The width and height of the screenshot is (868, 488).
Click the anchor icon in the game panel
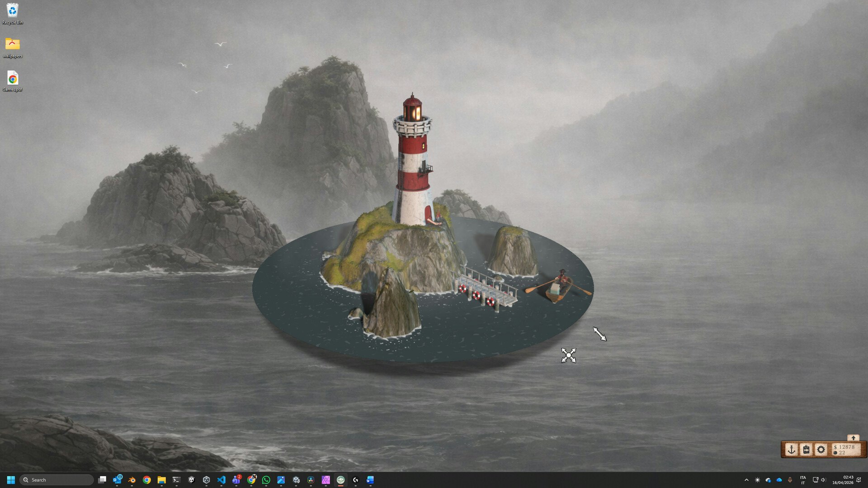click(791, 450)
